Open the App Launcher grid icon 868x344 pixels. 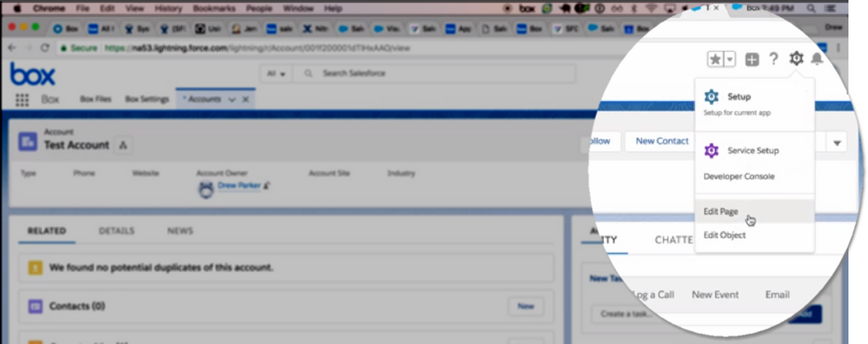pyautogui.click(x=22, y=100)
